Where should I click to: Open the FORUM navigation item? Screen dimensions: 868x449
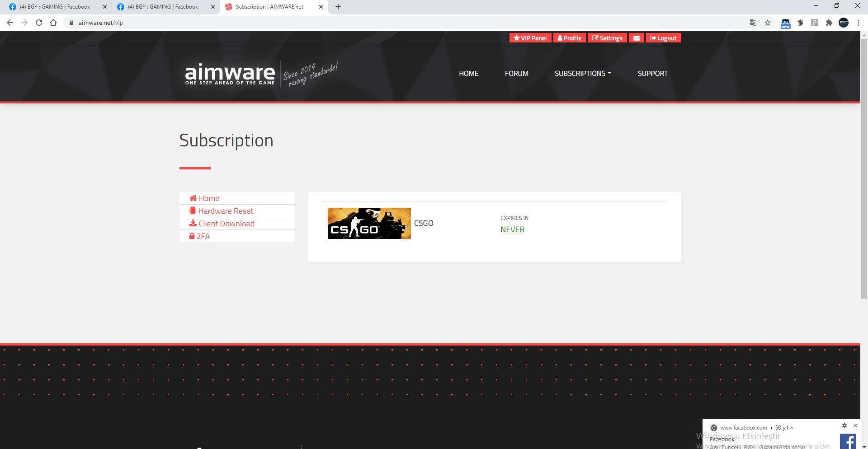[x=517, y=73]
